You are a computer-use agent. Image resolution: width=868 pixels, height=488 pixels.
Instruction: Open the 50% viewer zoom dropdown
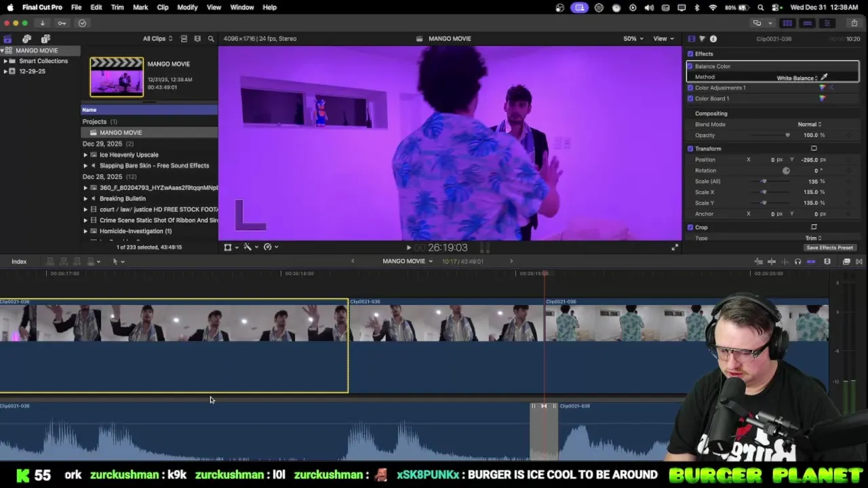coord(633,39)
